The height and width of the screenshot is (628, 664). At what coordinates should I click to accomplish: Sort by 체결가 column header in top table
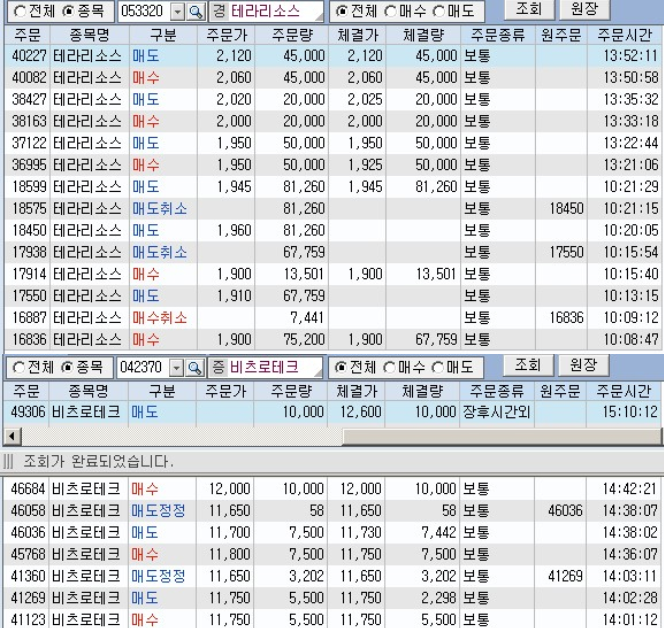tap(357, 35)
